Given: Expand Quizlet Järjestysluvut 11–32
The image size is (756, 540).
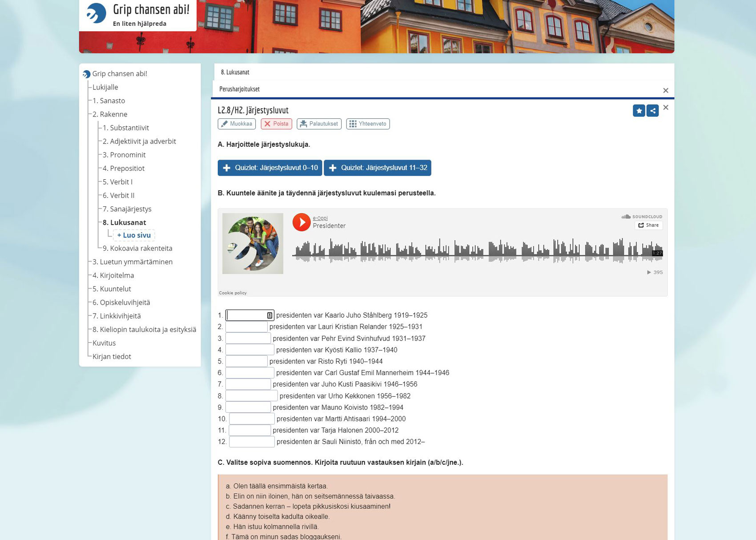Looking at the screenshot, I should point(377,168).
